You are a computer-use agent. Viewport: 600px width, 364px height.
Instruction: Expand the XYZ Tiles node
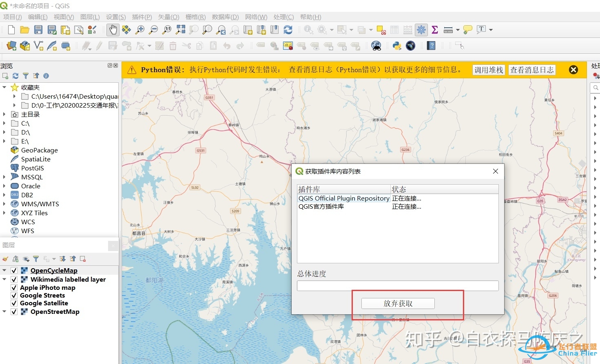pos(4,213)
